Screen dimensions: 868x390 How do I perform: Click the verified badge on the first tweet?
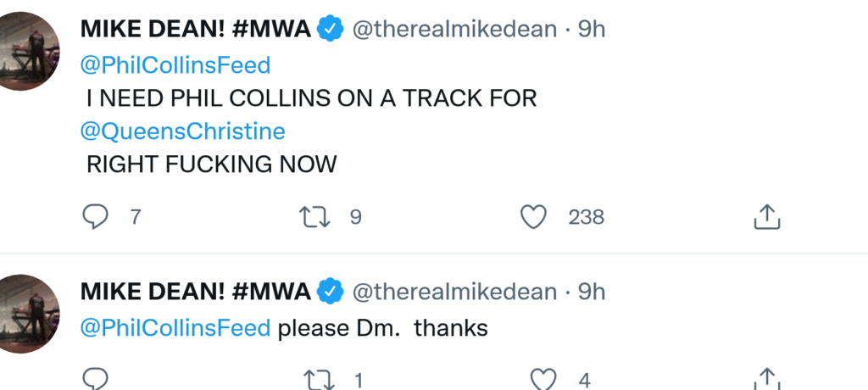[x=331, y=30]
